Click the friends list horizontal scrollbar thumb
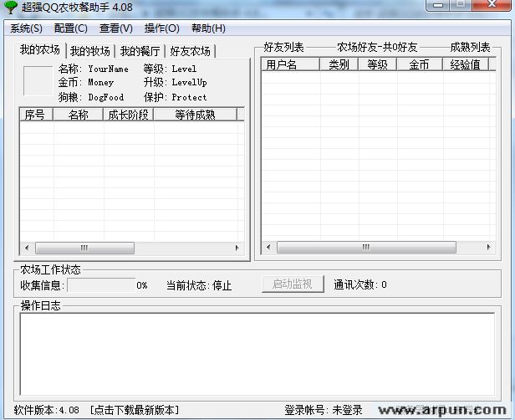 (x=366, y=247)
